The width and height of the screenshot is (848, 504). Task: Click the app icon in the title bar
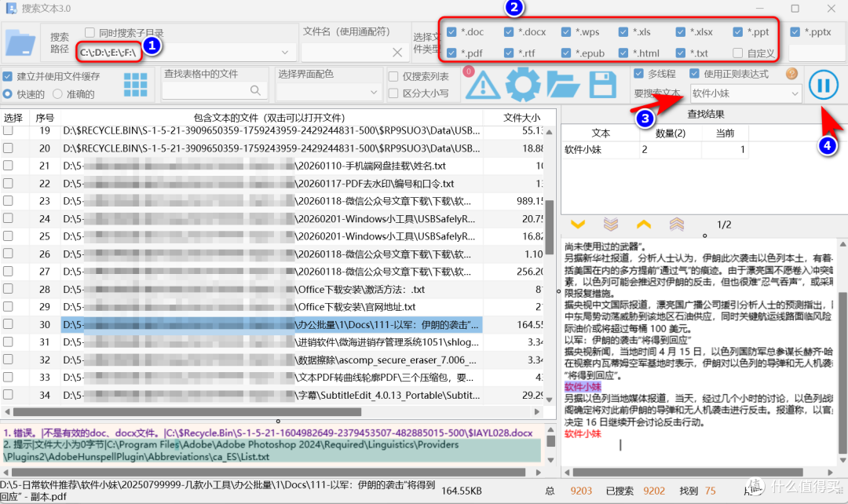click(11, 8)
